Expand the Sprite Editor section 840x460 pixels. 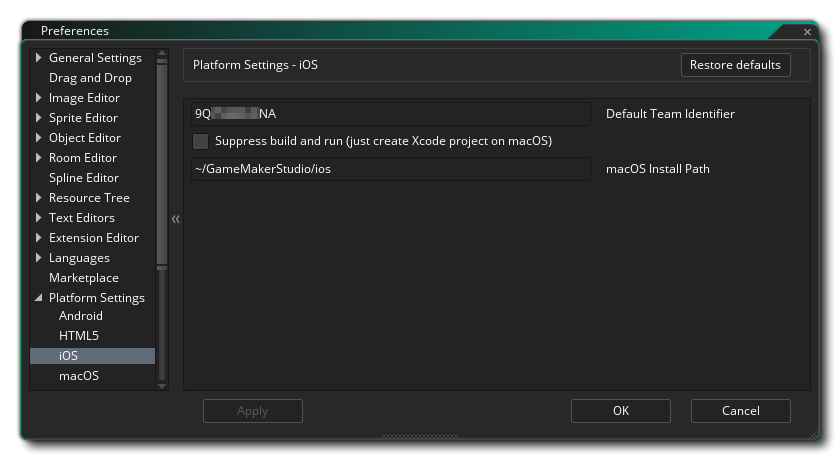[39, 118]
